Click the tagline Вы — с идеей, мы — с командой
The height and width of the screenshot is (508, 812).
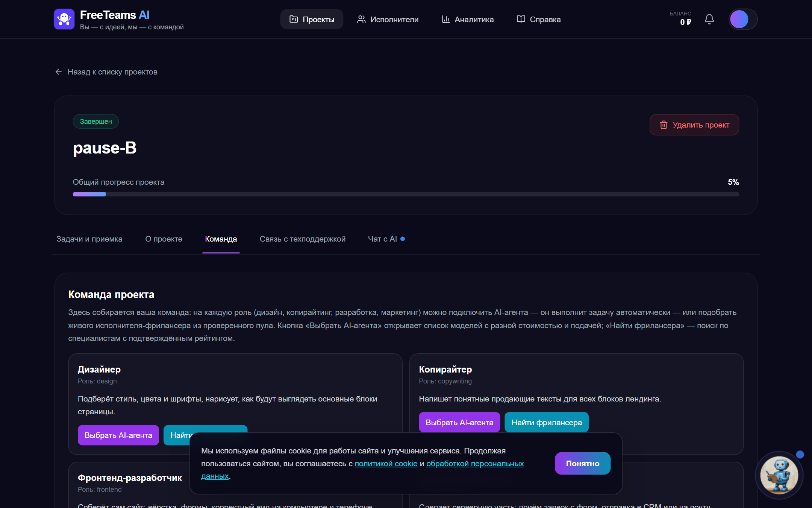pos(132,27)
